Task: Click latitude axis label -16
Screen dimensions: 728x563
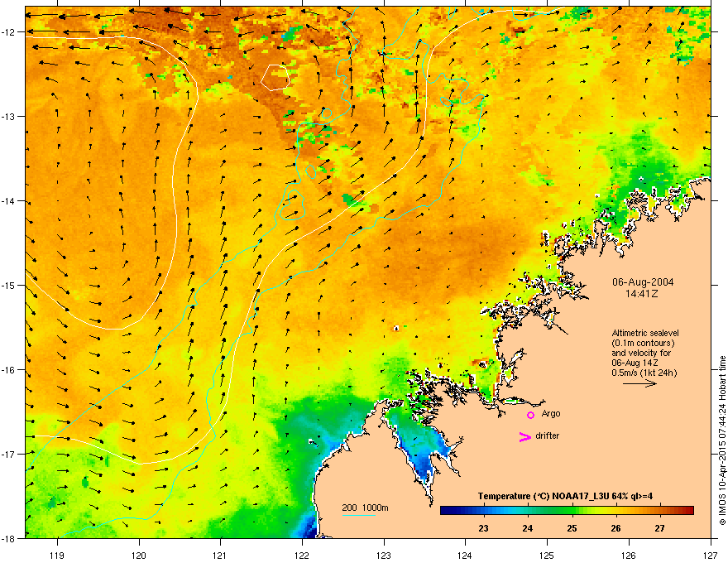Action: (9, 370)
